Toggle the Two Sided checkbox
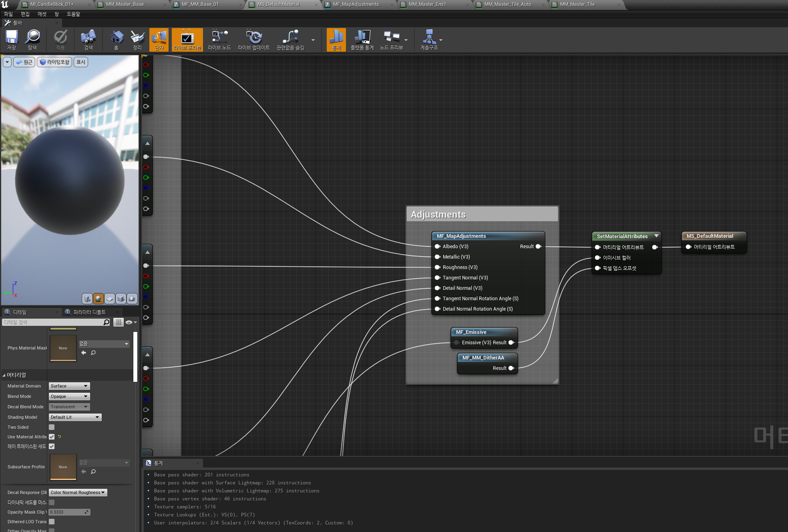788x532 pixels. [52, 427]
